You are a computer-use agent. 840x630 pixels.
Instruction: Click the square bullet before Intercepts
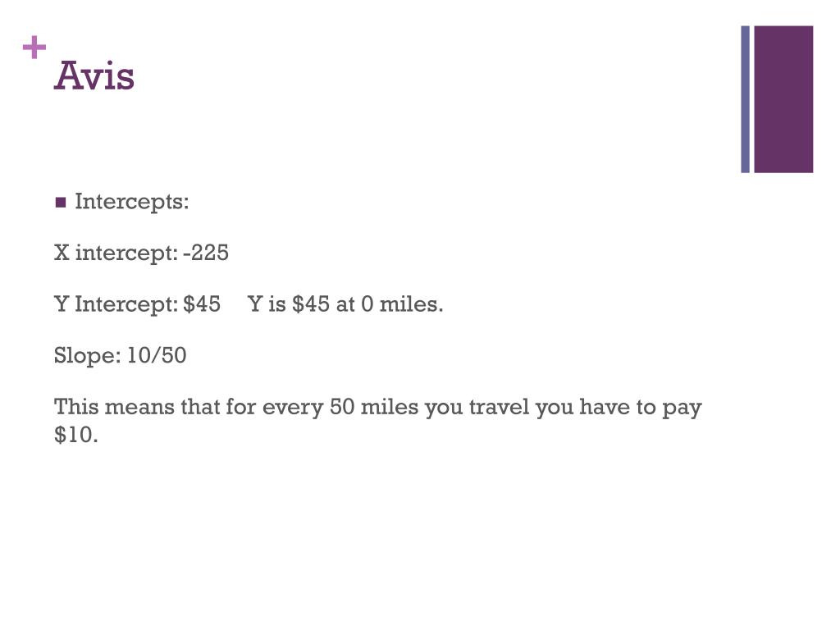coord(60,203)
